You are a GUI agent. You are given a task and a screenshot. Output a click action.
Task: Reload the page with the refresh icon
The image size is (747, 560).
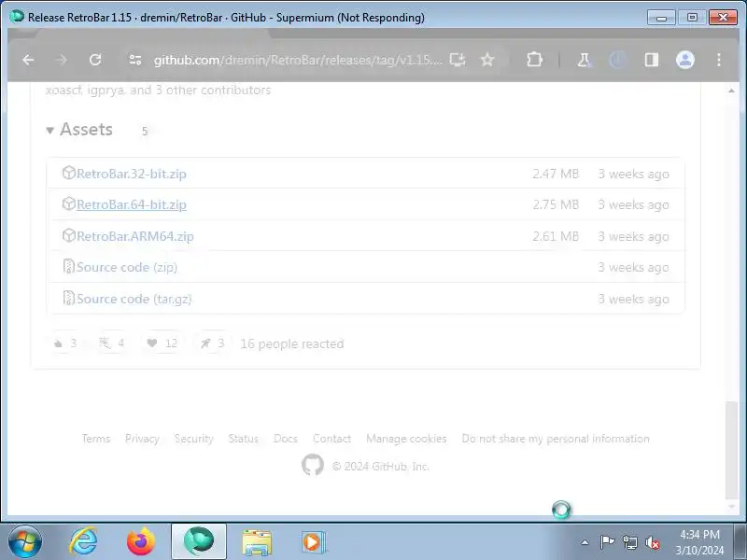coord(95,60)
